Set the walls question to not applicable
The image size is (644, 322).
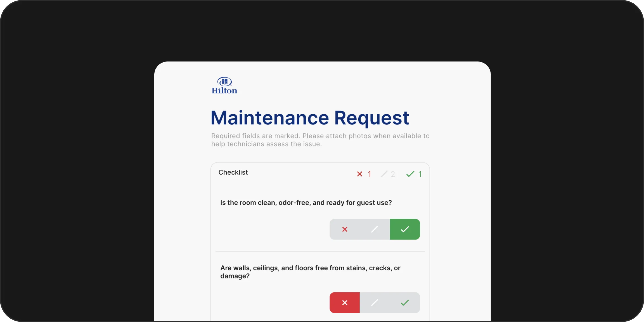point(375,302)
